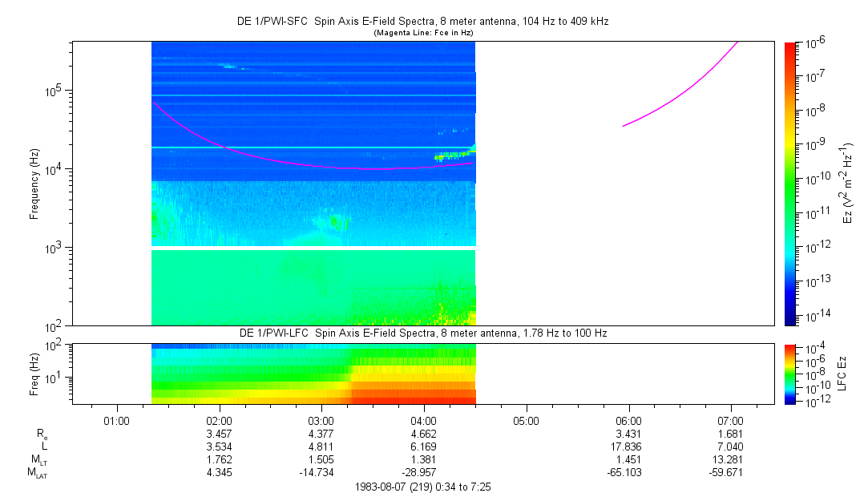Image resolution: width=868 pixels, height=497 pixels.
Task: Click the upper Ez spectrogram color bar
Action: point(789,183)
